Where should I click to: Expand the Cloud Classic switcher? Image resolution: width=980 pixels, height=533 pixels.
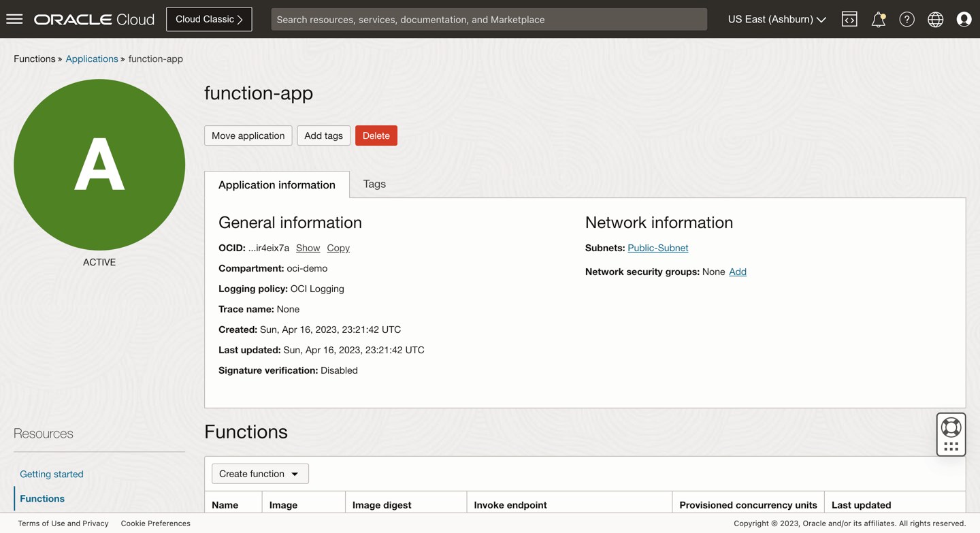(209, 18)
